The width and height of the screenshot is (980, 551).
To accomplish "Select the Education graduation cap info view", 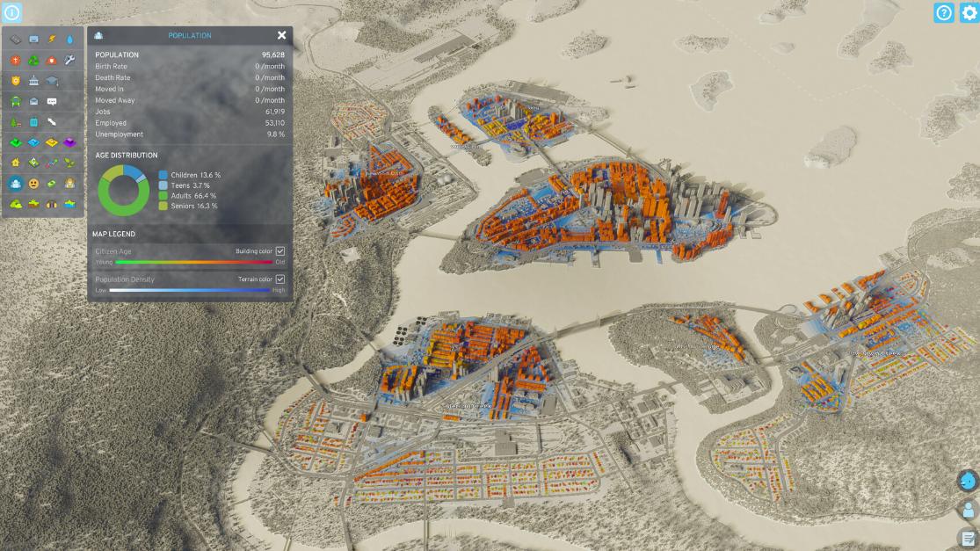I will (52, 81).
